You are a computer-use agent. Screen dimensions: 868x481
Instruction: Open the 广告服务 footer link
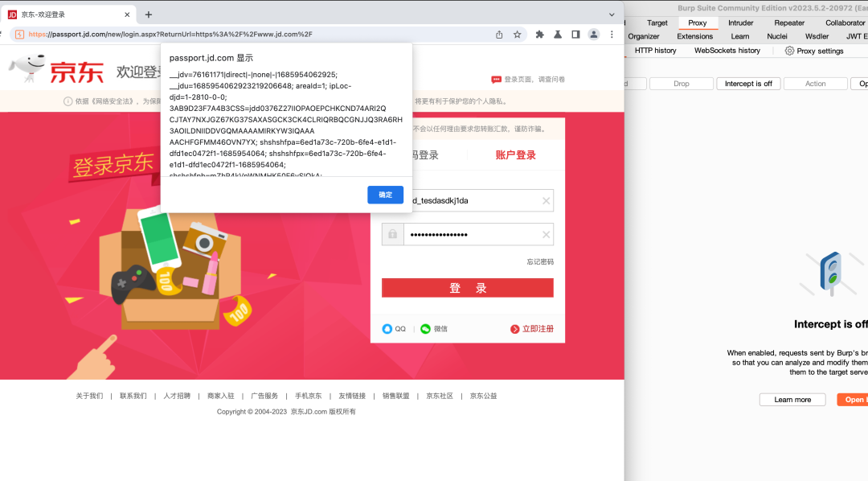tap(264, 396)
